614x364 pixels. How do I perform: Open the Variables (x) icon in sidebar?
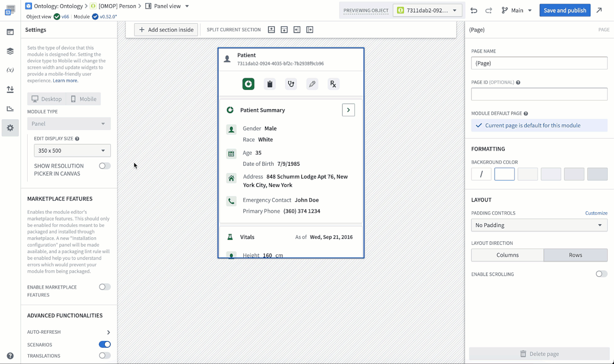(x=10, y=70)
